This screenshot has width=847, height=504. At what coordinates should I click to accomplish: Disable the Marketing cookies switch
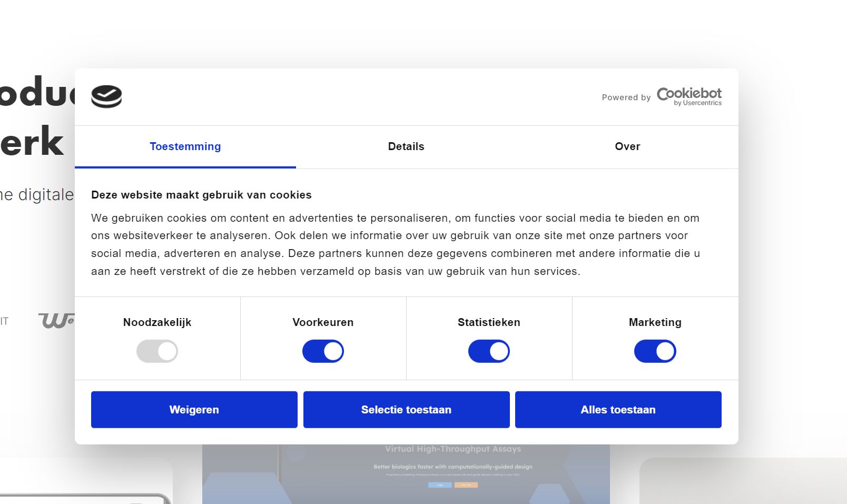655,351
